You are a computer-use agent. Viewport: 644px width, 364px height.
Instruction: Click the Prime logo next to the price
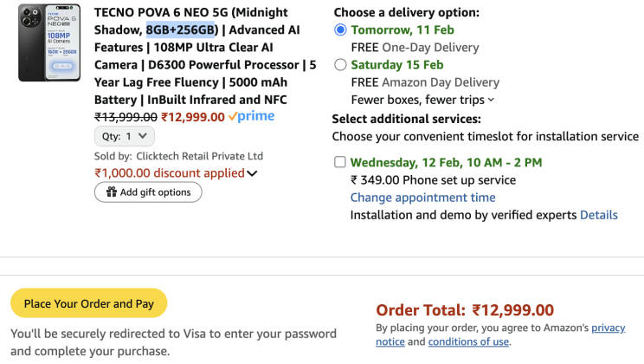[x=251, y=117]
